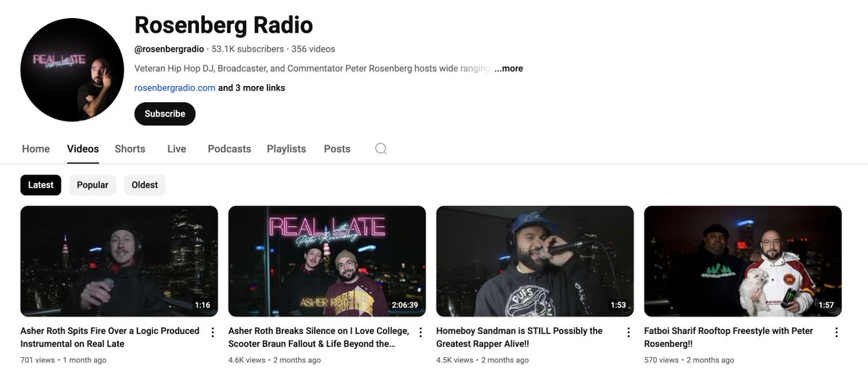Open Asher Roth Spits Fire video title

[110, 337]
